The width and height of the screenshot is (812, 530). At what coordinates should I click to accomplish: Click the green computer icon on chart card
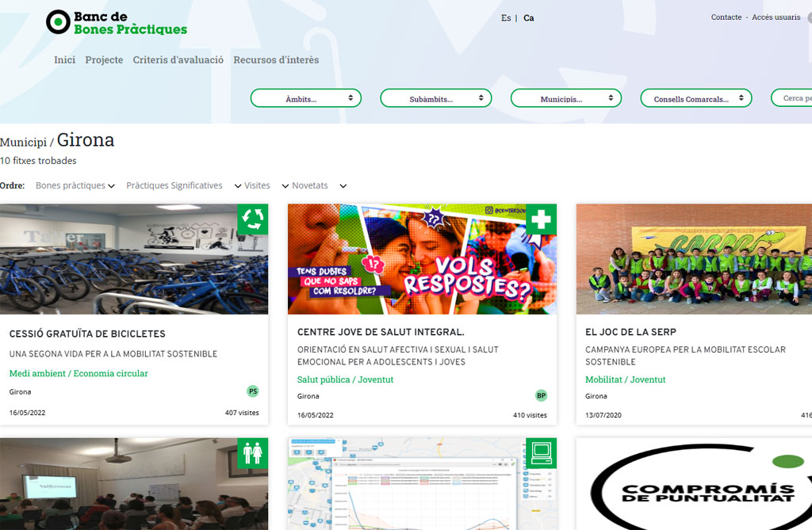[542, 453]
